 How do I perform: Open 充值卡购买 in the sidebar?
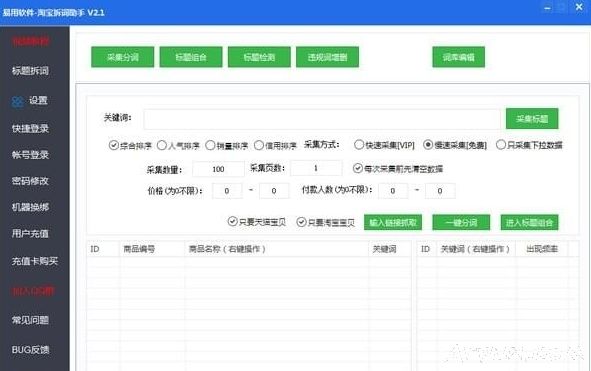tap(35, 261)
